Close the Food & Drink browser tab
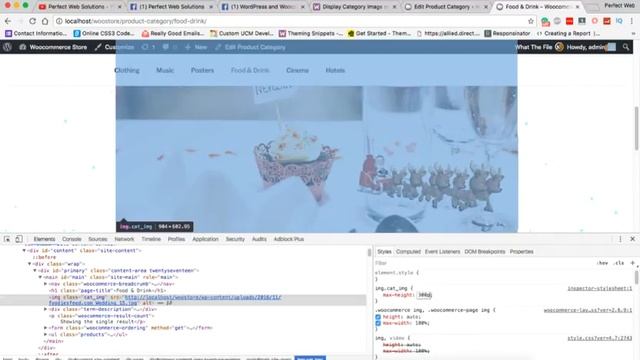 pos(577,7)
